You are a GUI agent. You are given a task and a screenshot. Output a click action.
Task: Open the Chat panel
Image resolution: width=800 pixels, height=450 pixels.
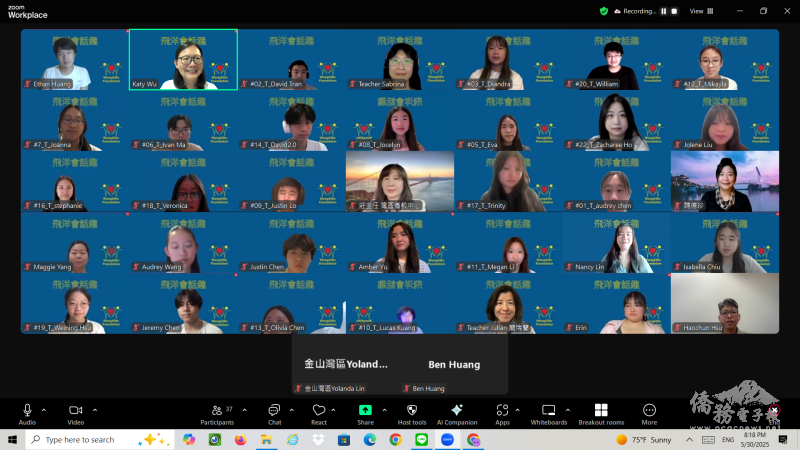click(274, 413)
